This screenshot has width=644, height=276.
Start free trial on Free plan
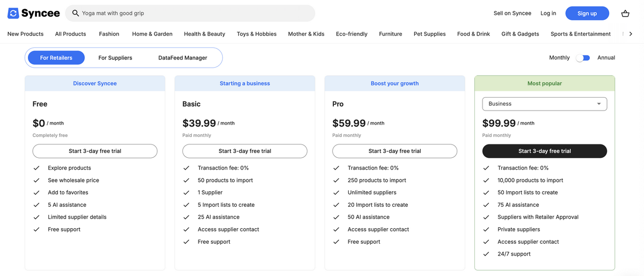(x=95, y=151)
